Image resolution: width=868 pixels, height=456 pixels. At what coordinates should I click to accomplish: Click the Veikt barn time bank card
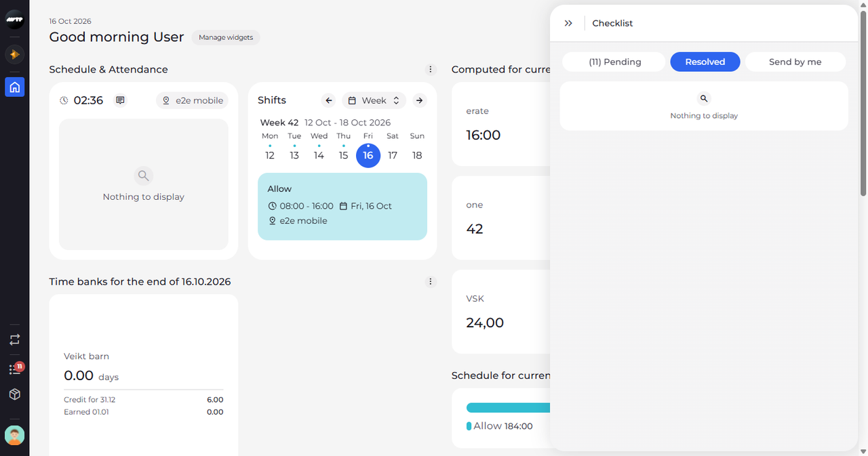[x=144, y=375]
